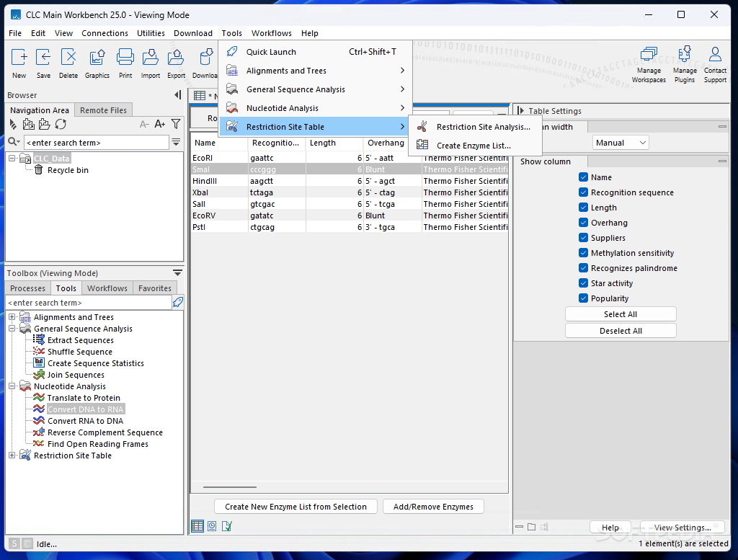Switch to the Remote Files tab

pos(103,110)
